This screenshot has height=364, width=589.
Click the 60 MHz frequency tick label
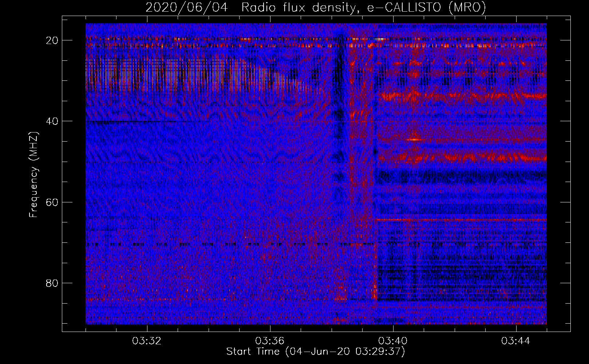[52, 202]
